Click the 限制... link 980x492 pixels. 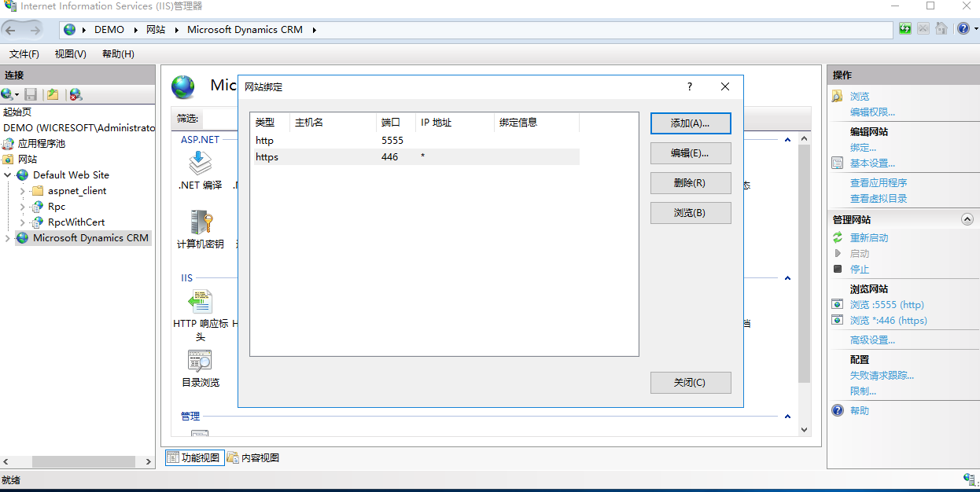point(863,391)
